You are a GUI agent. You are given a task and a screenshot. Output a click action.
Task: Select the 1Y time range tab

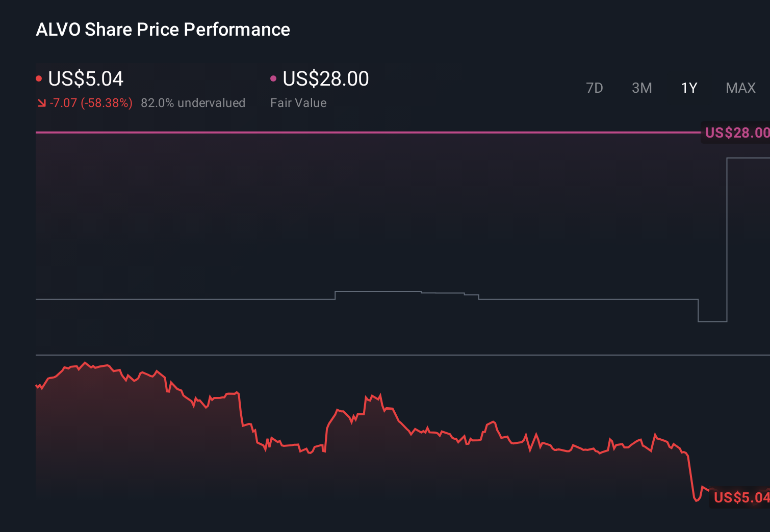tap(688, 88)
